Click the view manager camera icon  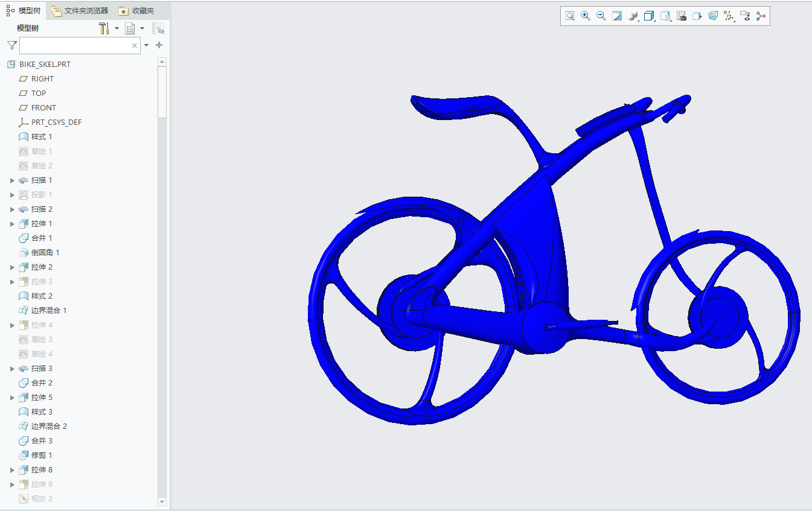(x=682, y=16)
